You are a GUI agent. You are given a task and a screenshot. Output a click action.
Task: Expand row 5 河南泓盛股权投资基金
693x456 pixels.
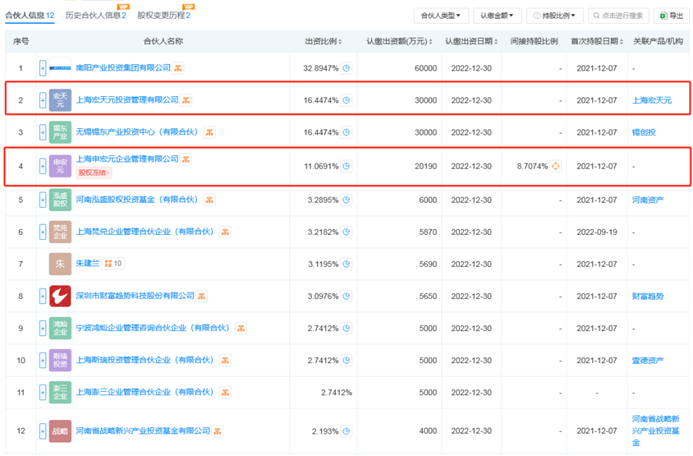click(x=42, y=200)
